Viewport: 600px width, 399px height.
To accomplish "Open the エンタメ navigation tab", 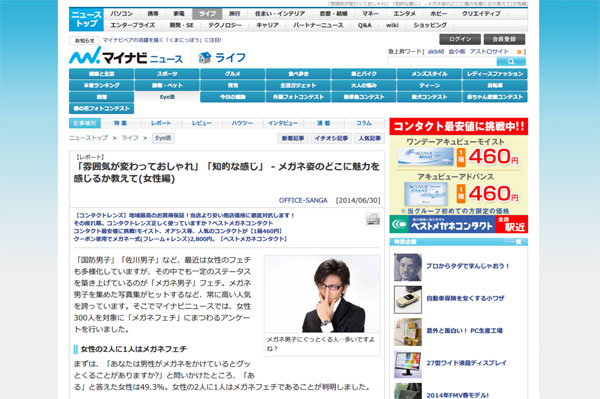I will point(404,14).
